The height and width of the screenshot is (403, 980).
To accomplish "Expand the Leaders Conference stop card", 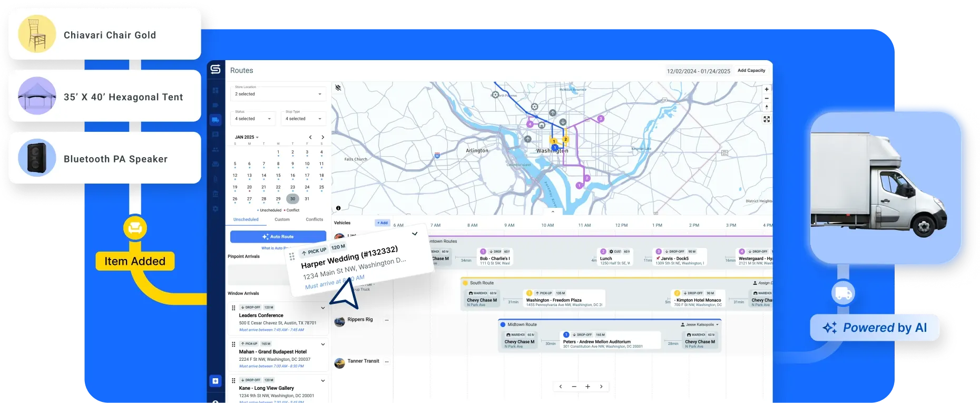I will pyautogui.click(x=323, y=308).
